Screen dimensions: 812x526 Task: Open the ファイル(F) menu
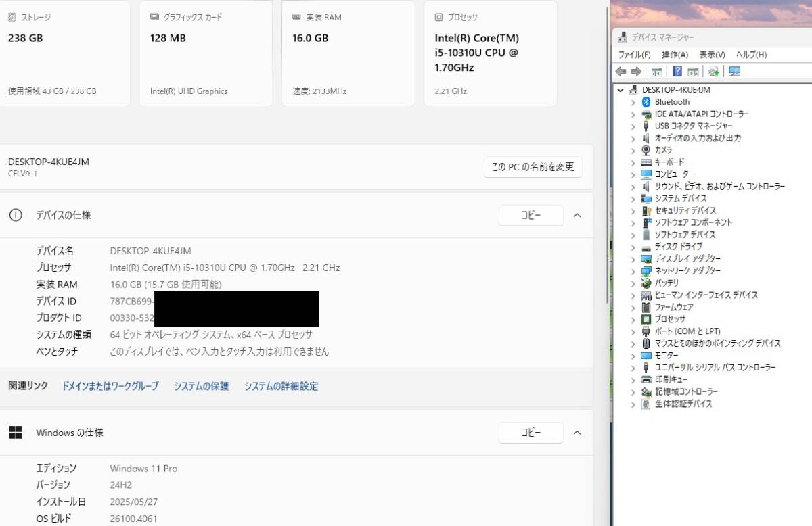tap(635, 55)
